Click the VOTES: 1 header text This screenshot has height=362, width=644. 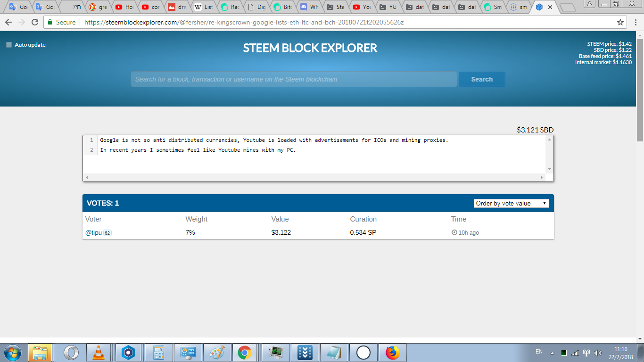pos(103,203)
